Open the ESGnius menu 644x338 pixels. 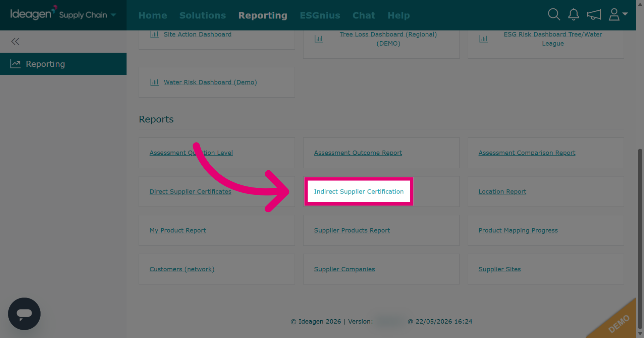[320, 15]
